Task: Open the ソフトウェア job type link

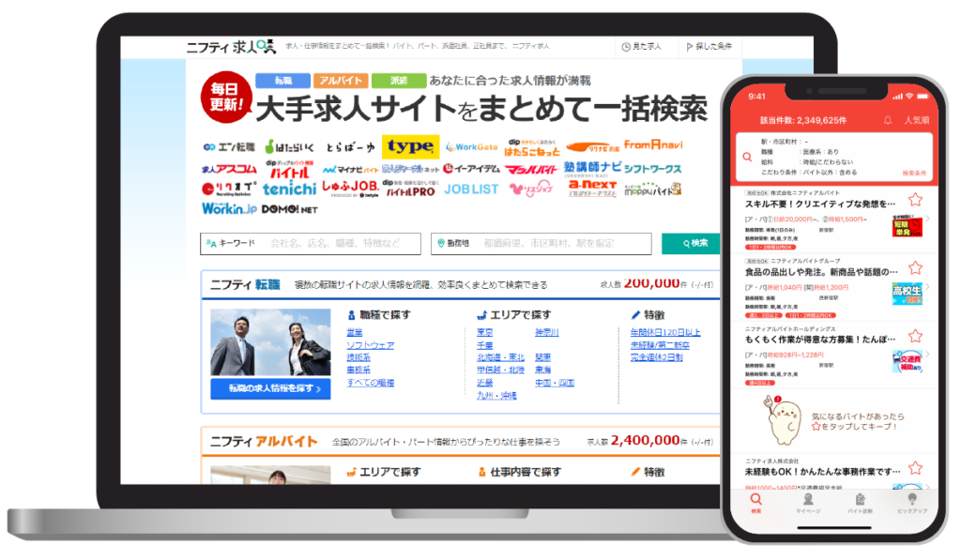Action: click(x=370, y=345)
